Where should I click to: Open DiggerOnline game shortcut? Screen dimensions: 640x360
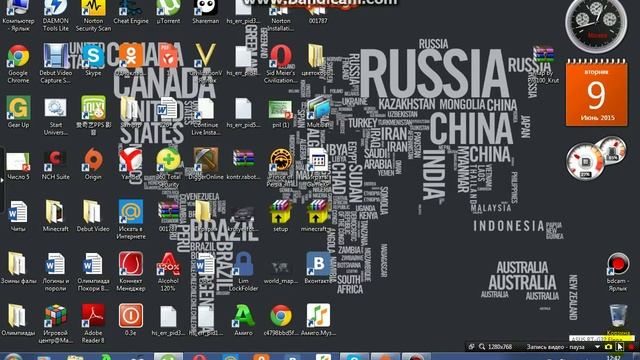[x=205, y=164]
